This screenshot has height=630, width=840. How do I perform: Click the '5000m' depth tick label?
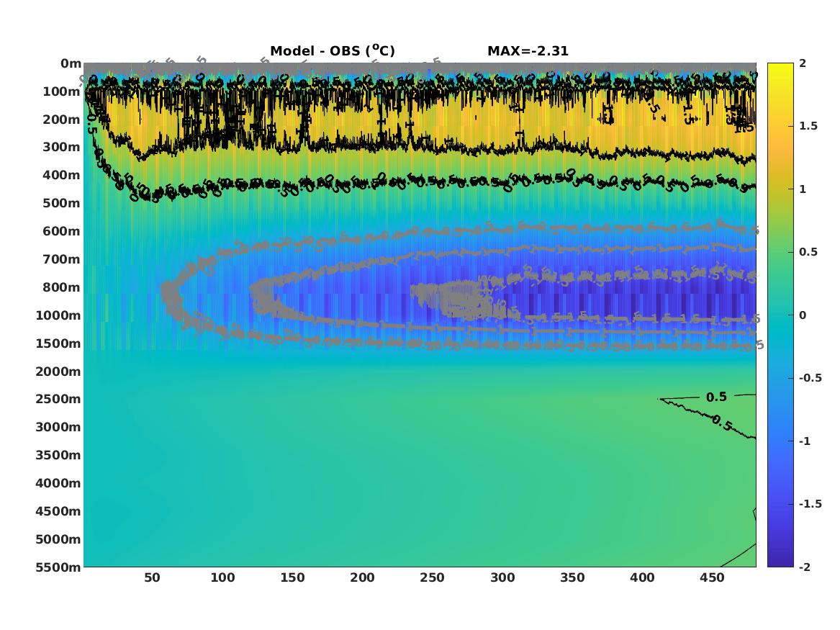(58, 539)
